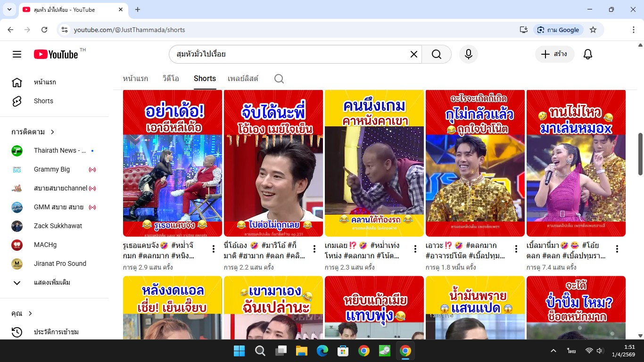The height and width of the screenshot is (362, 644).
Task: Expand the "การติดตาม" section chevron
Action: pyautogui.click(x=52, y=132)
